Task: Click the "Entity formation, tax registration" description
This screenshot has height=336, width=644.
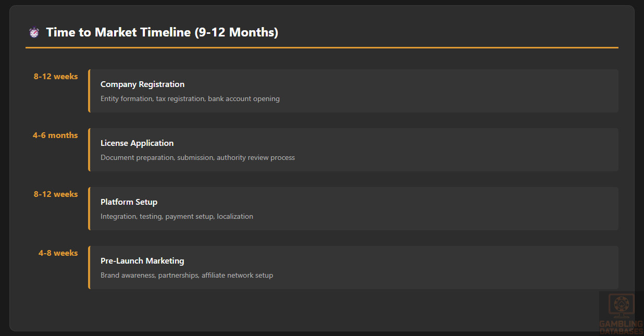Action: 190,99
